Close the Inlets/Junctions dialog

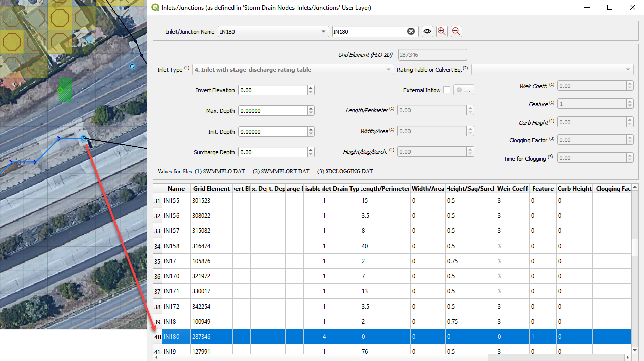[x=632, y=8]
